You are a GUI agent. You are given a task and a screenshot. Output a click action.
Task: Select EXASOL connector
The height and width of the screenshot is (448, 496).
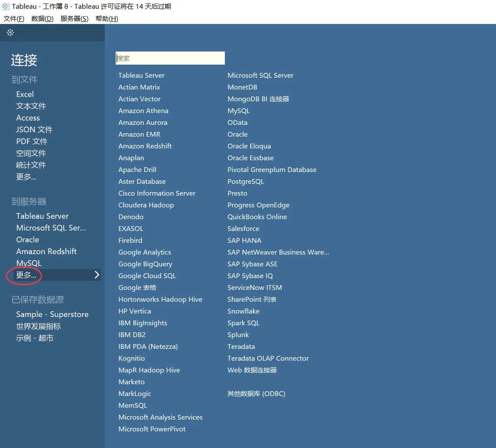point(131,228)
